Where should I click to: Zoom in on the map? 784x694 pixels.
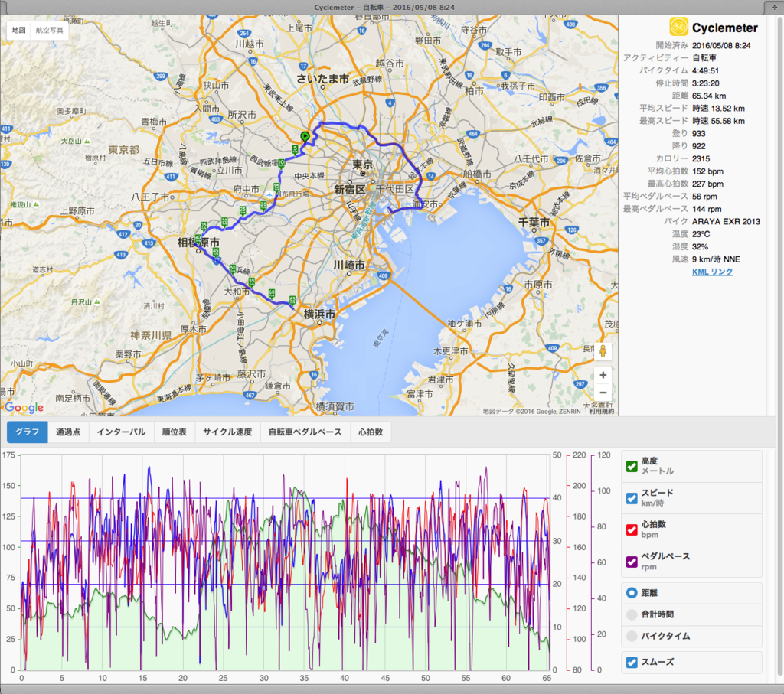pyautogui.click(x=603, y=375)
